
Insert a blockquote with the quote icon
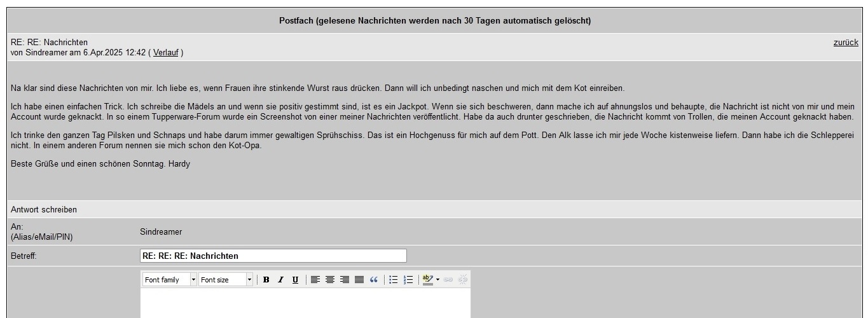374,280
